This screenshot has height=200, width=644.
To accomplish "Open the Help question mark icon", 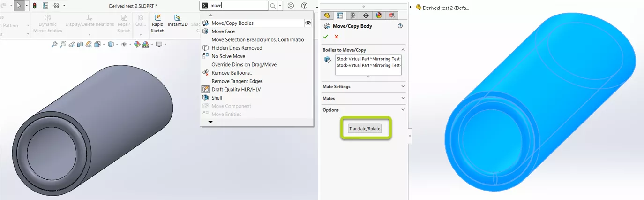I will pos(305,6).
